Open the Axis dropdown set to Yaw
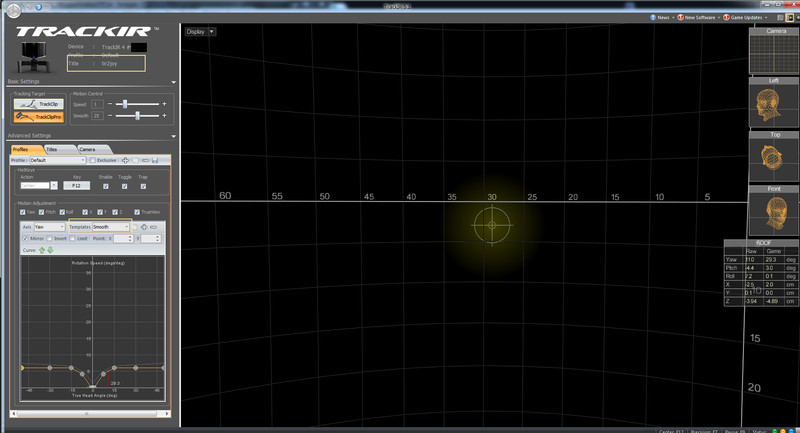Viewport: 800px width, 433px height. click(50, 227)
